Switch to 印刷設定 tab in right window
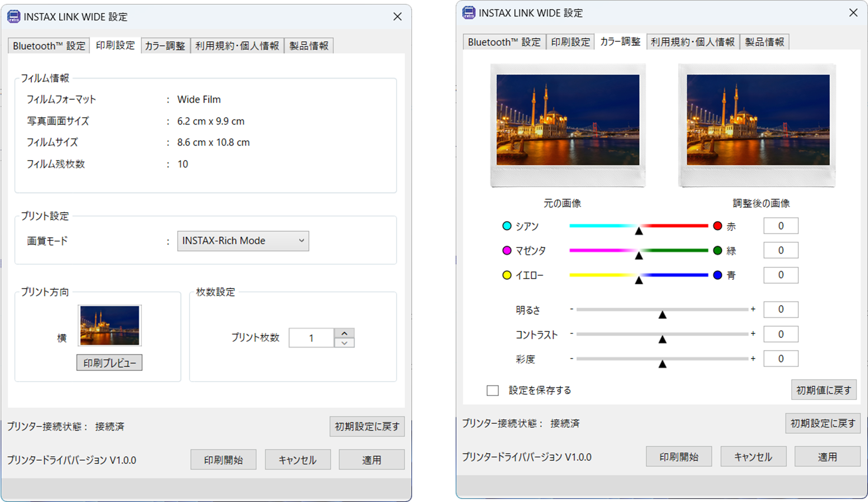868x502 pixels. pyautogui.click(x=571, y=42)
